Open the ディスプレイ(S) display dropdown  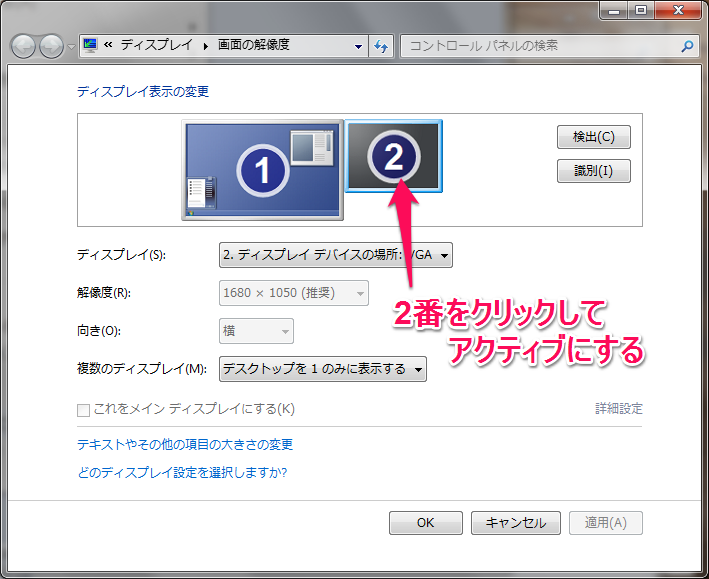point(336,255)
